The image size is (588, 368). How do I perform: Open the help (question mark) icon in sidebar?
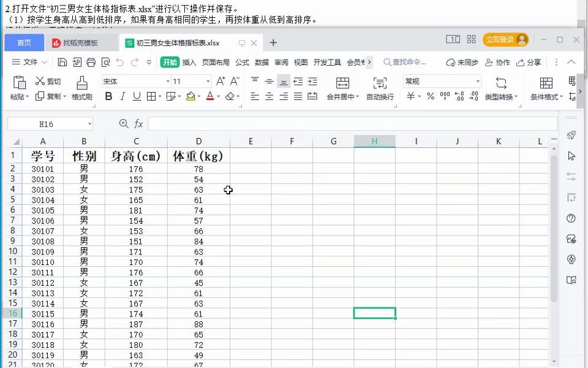point(571,218)
